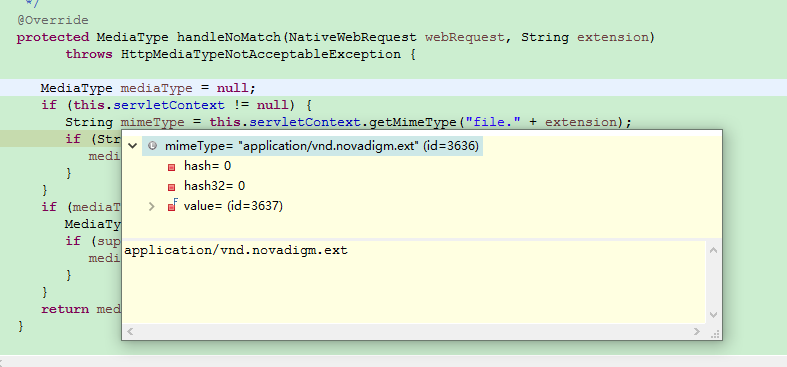Click the mediaType variable in the null assignment
This screenshot has height=367, width=787.
[157, 88]
